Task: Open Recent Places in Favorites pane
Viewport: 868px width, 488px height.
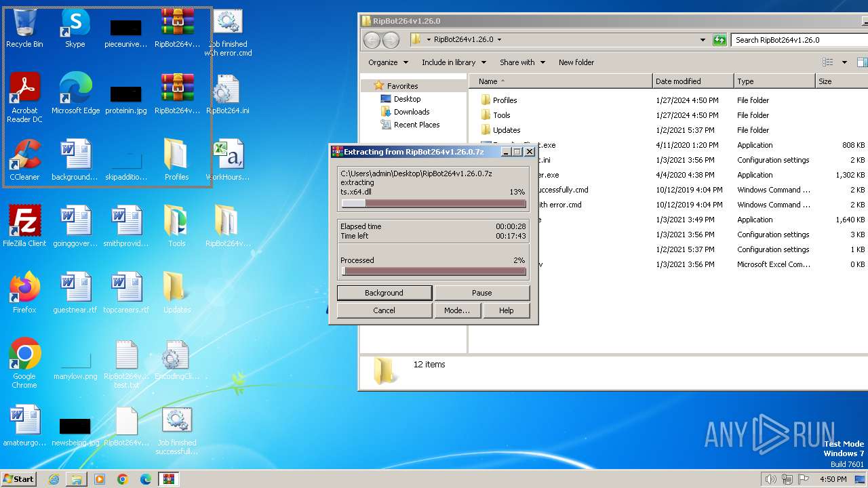Action: [x=416, y=125]
